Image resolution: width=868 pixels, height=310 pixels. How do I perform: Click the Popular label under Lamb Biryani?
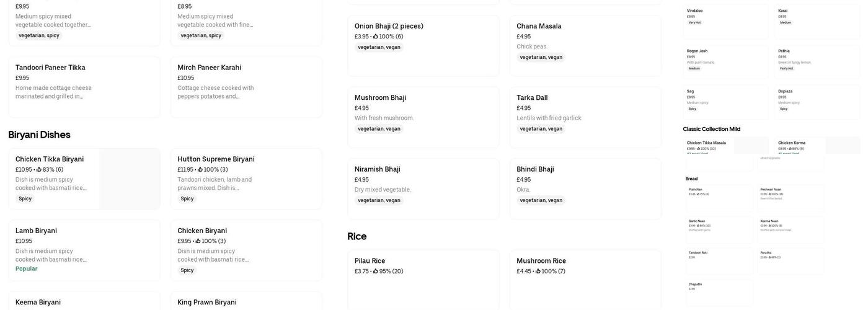pyautogui.click(x=26, y=269)
